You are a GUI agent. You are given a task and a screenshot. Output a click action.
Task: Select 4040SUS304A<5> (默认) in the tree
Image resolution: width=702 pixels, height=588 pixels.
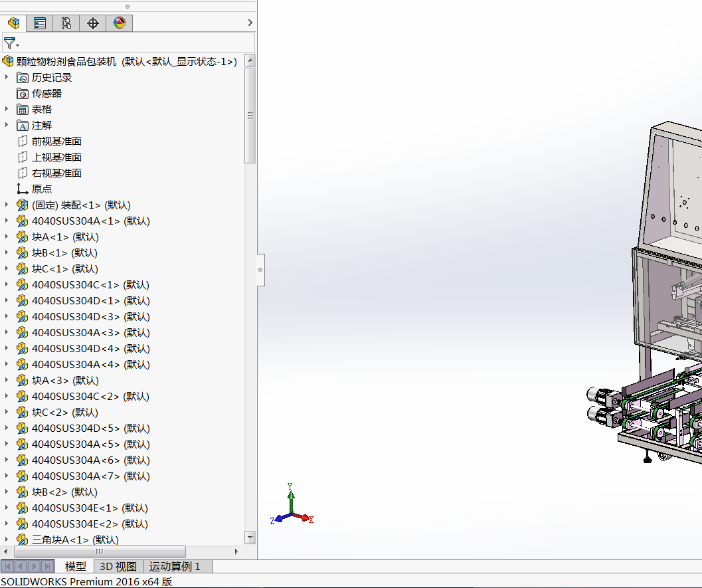[x=91, y=444]
